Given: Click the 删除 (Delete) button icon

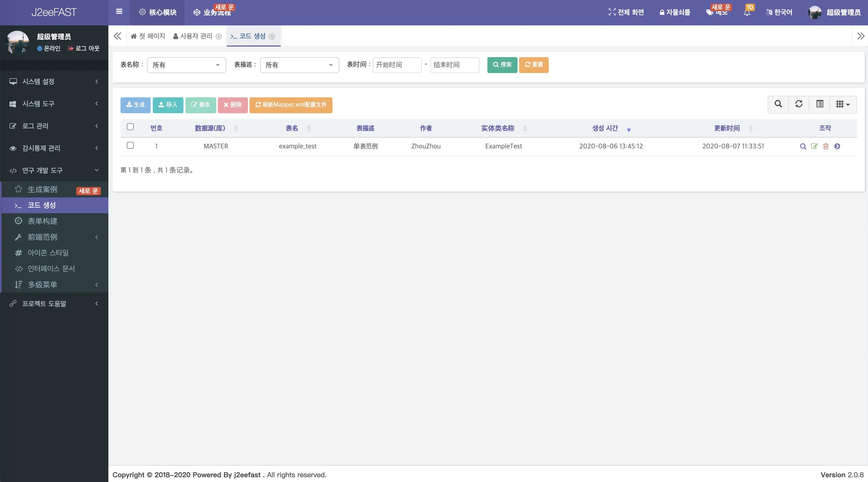Looking at the screenshot, I should [x=232, y=105].
